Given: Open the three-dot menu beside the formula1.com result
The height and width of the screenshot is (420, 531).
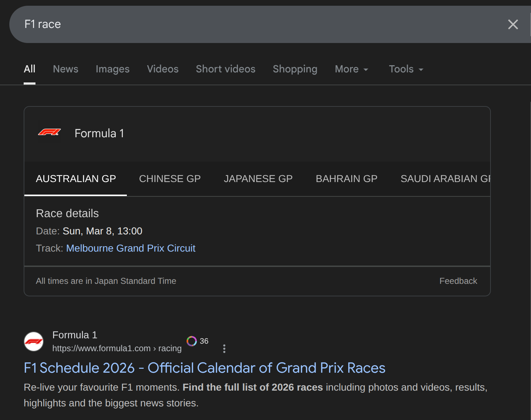Looking at the screenshot, I should pos(224,349).
